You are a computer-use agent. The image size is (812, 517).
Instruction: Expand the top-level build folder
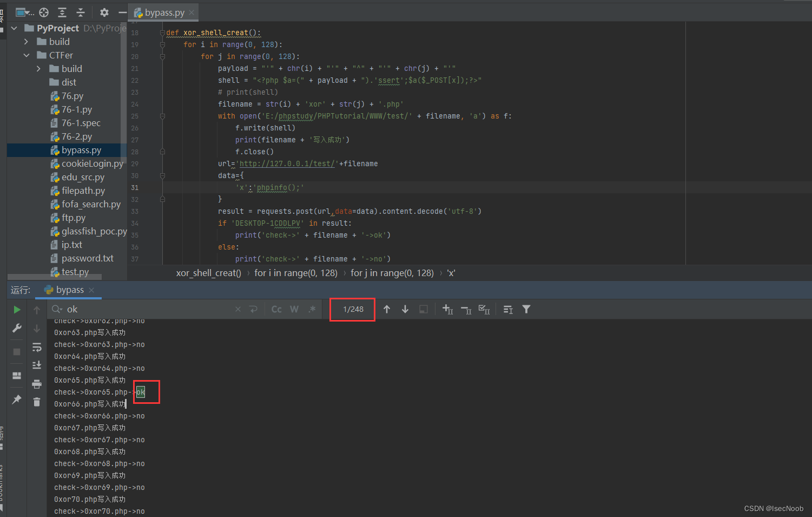pyautogui.click(x=26, y=42)
